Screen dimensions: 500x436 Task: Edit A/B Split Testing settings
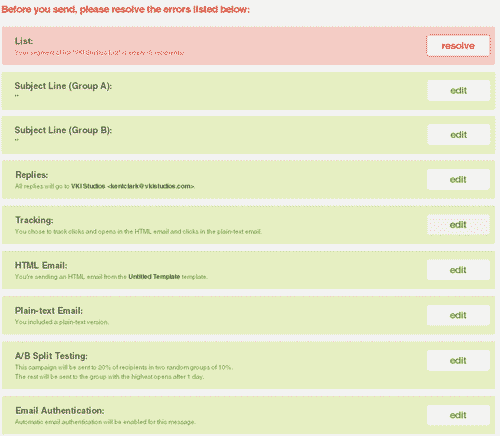(458, 360)
